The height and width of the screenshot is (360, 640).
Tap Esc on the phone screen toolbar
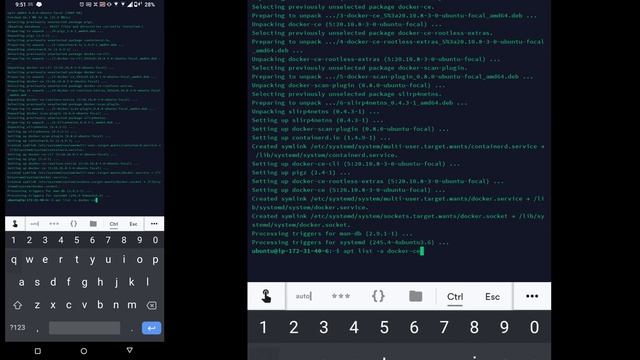pyautogui.click(x=133, y=224)
